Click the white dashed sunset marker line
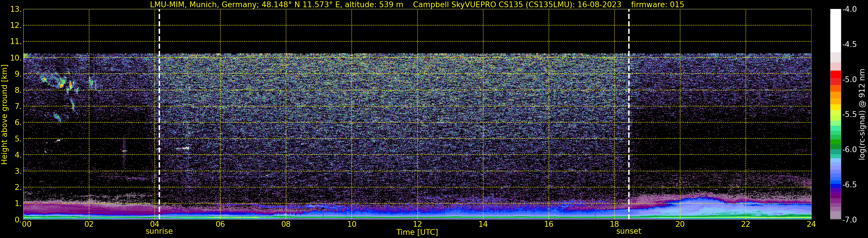Screen dimensions: 868x238 point(629,114)
